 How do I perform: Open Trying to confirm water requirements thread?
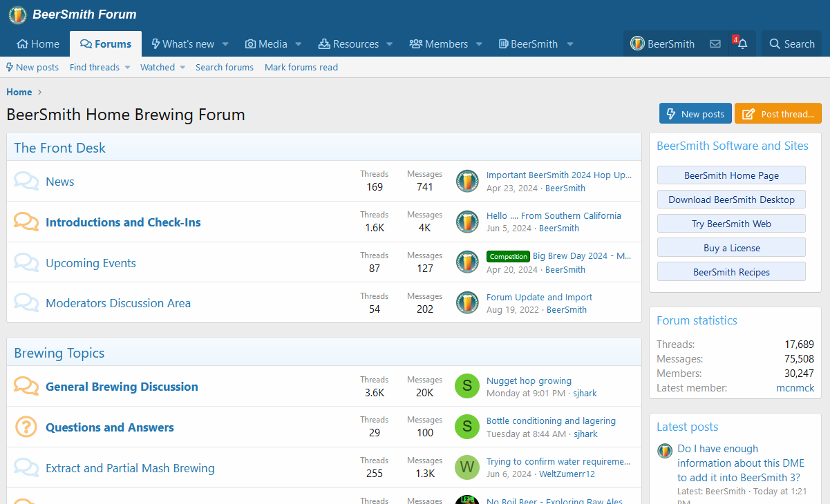pyautogui.click(x=558, y=461)
